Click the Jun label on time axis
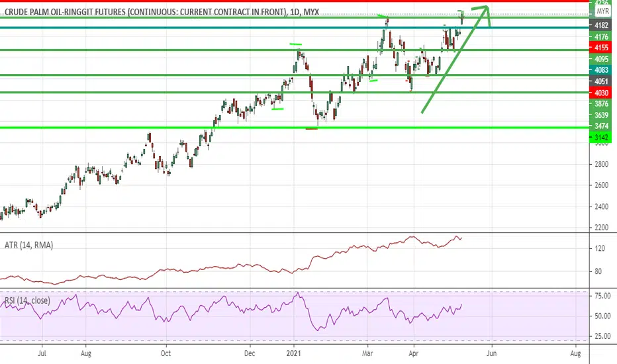Viewport: 617px width, 364px height. [491, 353]
